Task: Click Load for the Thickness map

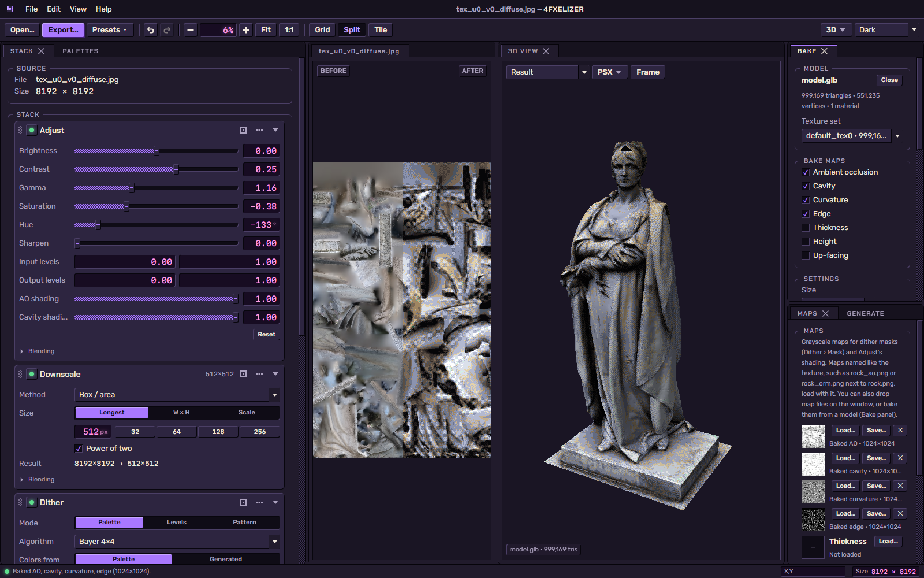Action: [888, 541]
